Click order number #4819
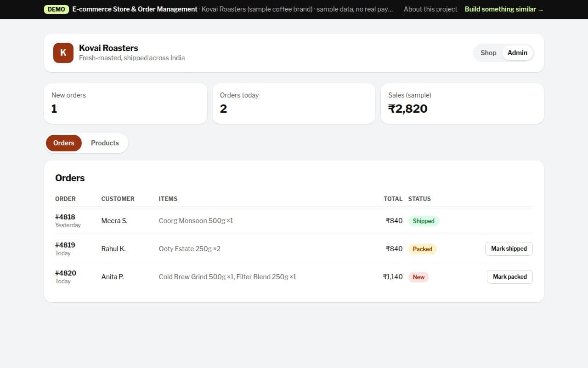This screenshot has width=588, height=368. point(65,245)
